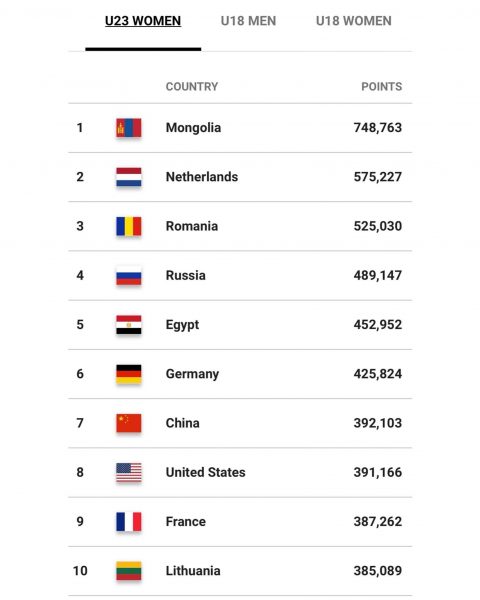
Task: Switch to the U18 MEN tab
Action: (248, 21)
